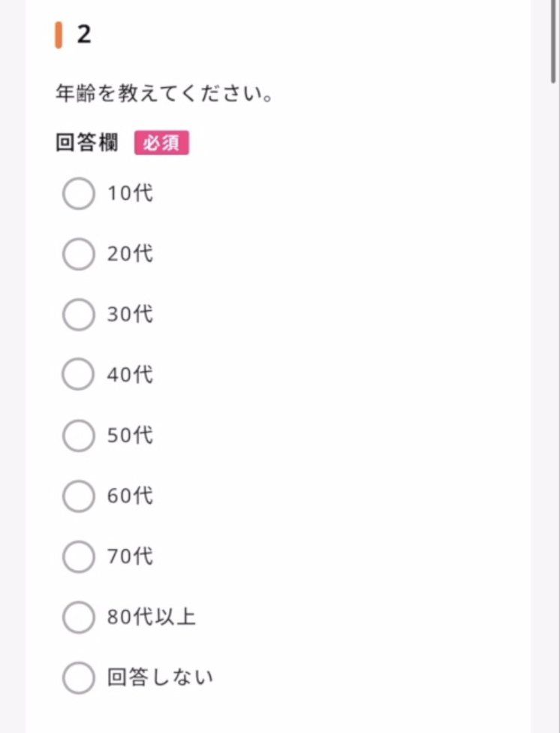Click the 50代 option label text
The width and height of the screenshot is (560, 733).
click(130, 436)
